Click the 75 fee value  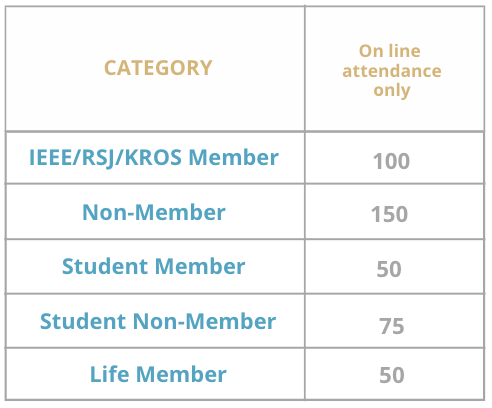pyautogui.click(x=392, y=326)
